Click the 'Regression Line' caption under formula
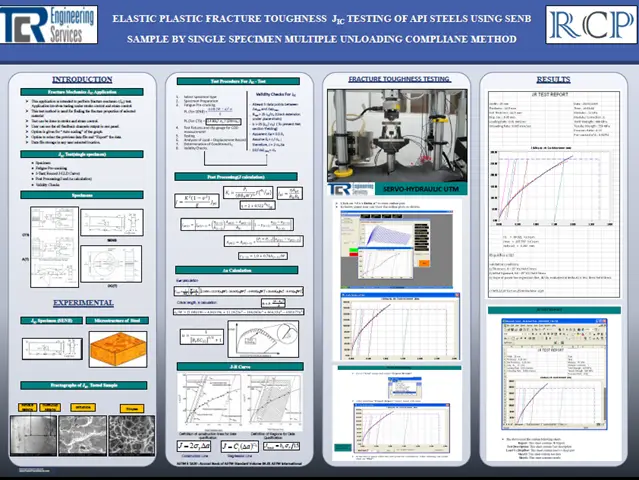This screenshot has height=480, width=639. point(240,456)
